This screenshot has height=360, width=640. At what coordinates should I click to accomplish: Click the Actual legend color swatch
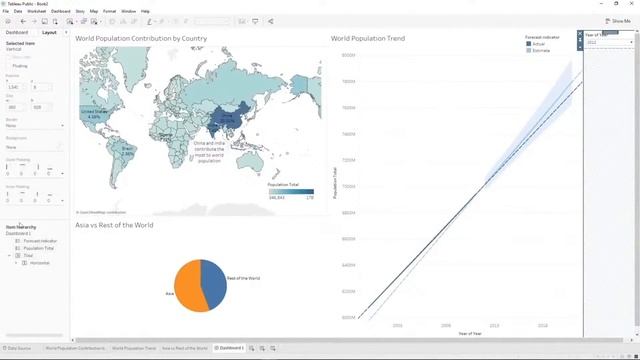pos(529,44)
